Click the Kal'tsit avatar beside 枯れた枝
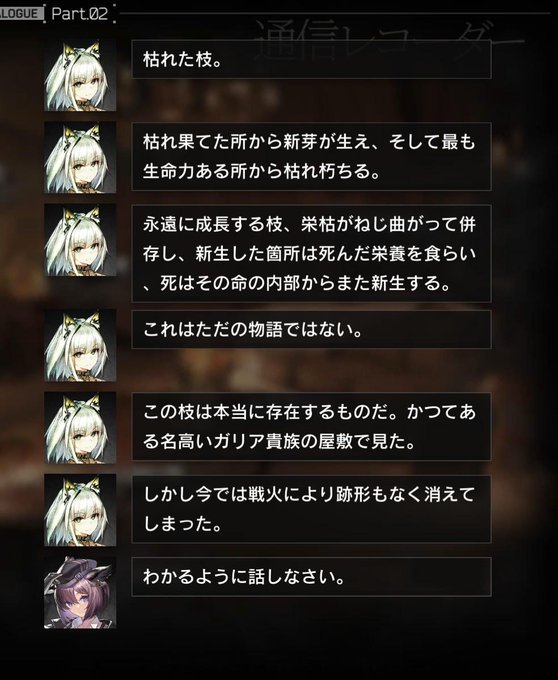The image size is (558, 680). [x=80, y=75]
